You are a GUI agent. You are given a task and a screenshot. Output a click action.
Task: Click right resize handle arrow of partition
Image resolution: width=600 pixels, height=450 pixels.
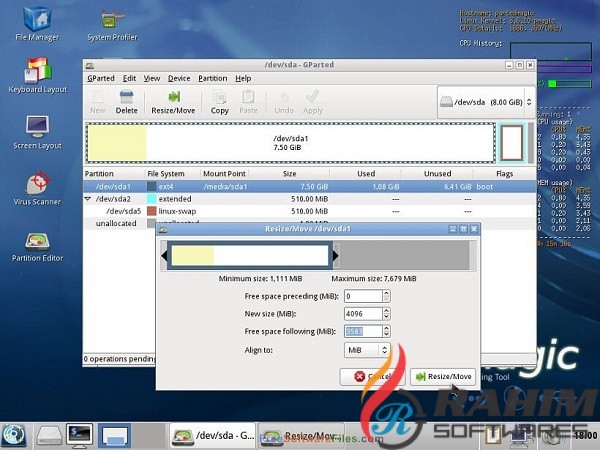point(336,255)
